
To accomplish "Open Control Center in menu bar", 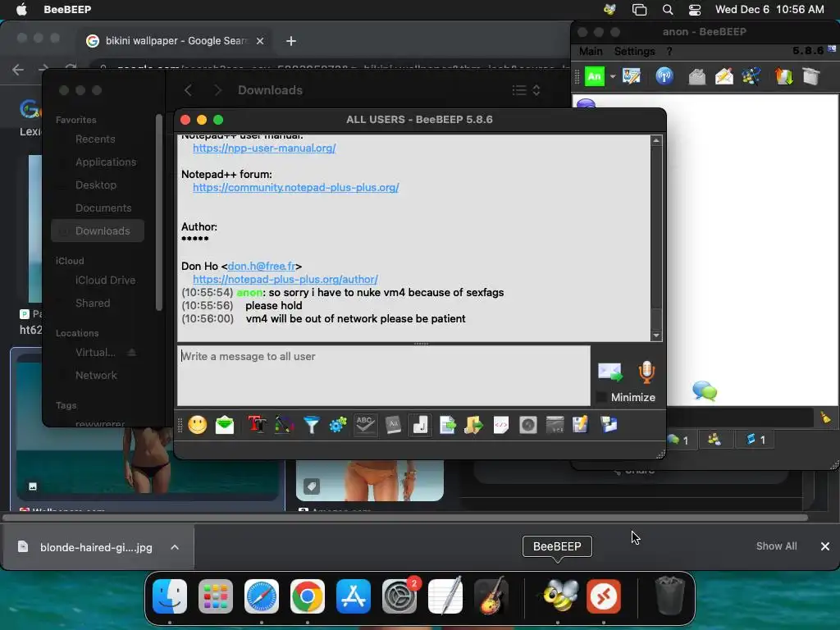I will (695, 10).
